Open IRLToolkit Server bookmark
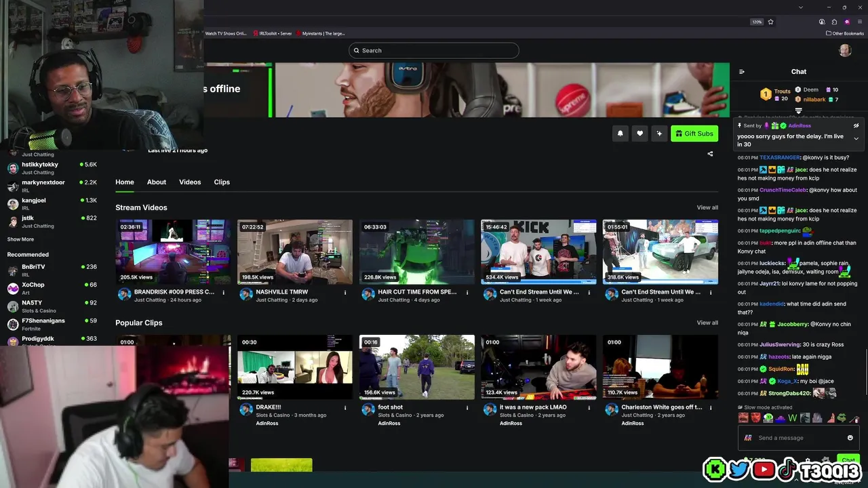 tap(273, 33)
